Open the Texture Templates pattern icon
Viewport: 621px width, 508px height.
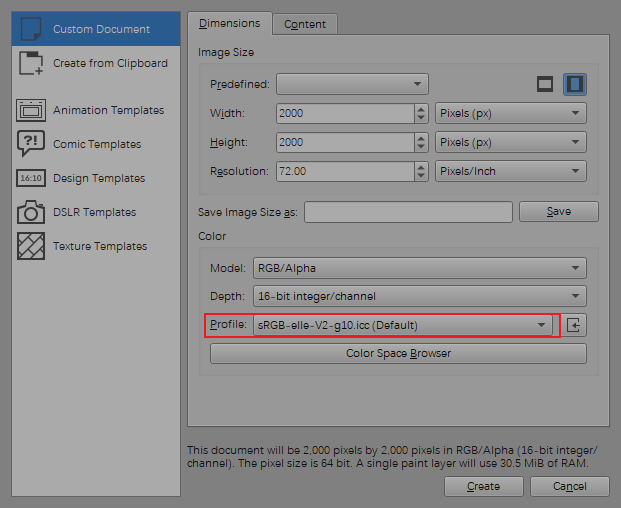point(31,246)
